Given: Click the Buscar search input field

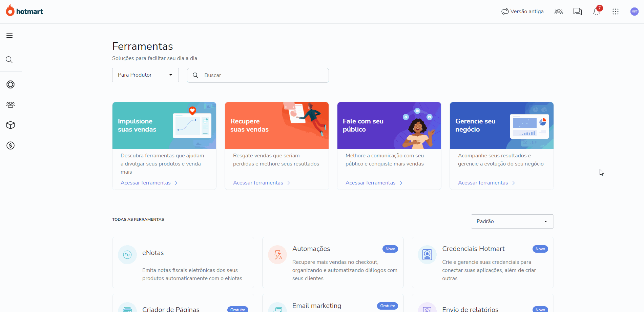Looking at the screenshot, I should pyautogui.click(x=258, y=75).
